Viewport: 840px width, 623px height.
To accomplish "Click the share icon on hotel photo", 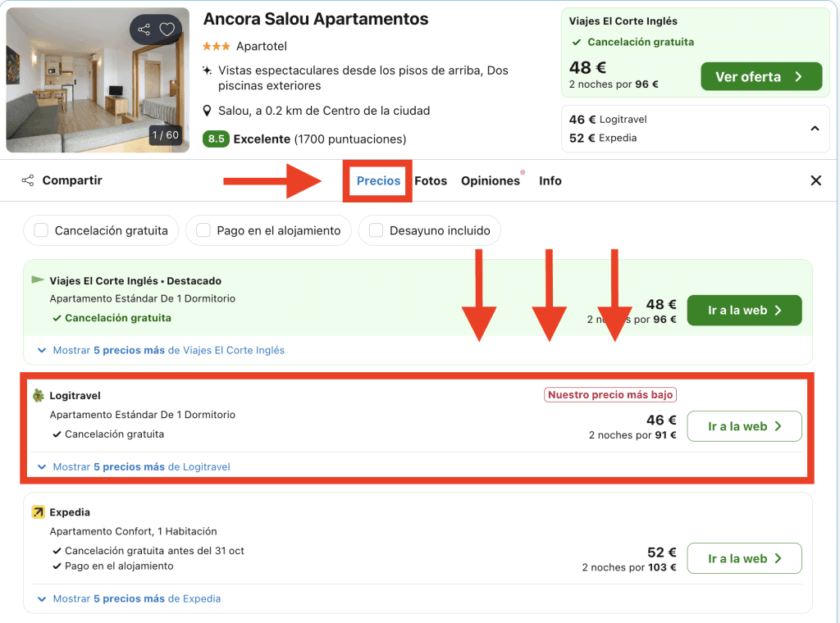I will coord(144,30).
